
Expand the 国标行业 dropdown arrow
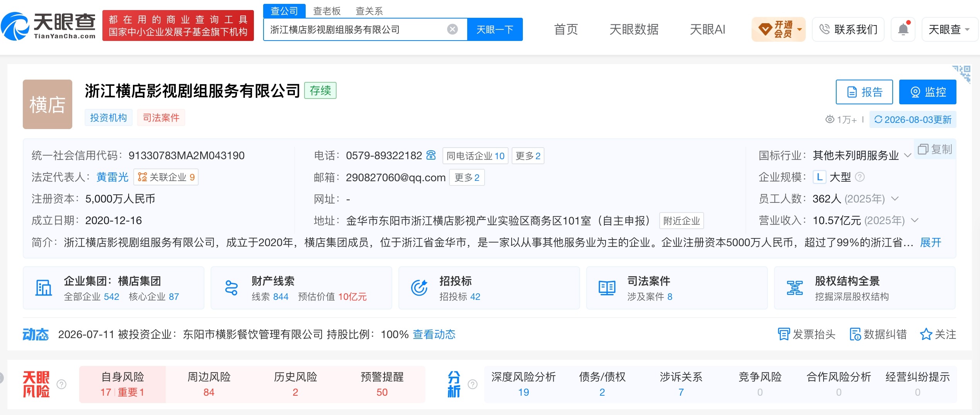click(x=908, y=155)
